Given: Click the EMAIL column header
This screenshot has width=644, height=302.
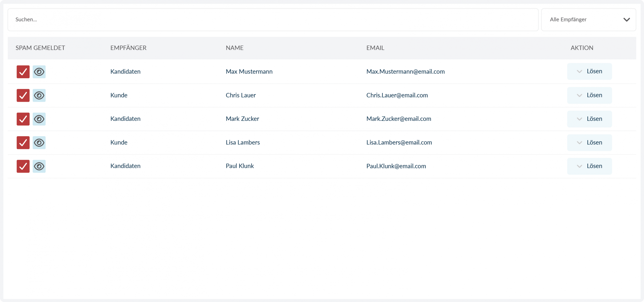Looking at the screenshot, I should click(375, 48).
